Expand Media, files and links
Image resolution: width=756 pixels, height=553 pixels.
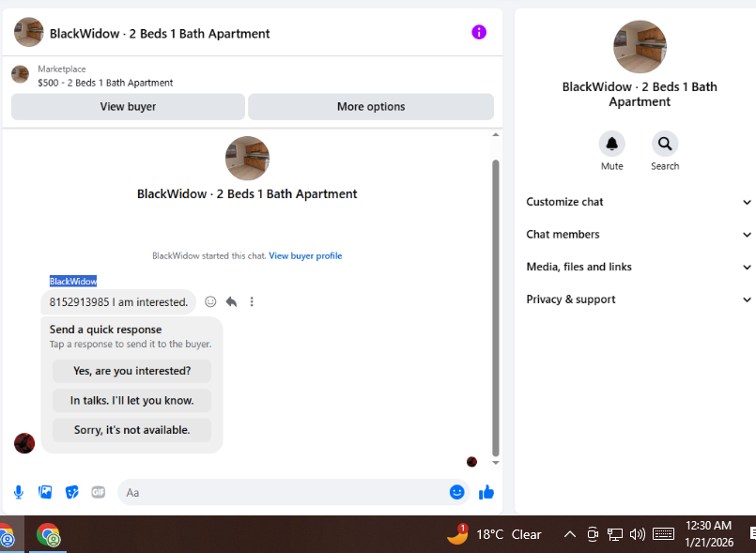pyautogui.click(x=639, y=267)
